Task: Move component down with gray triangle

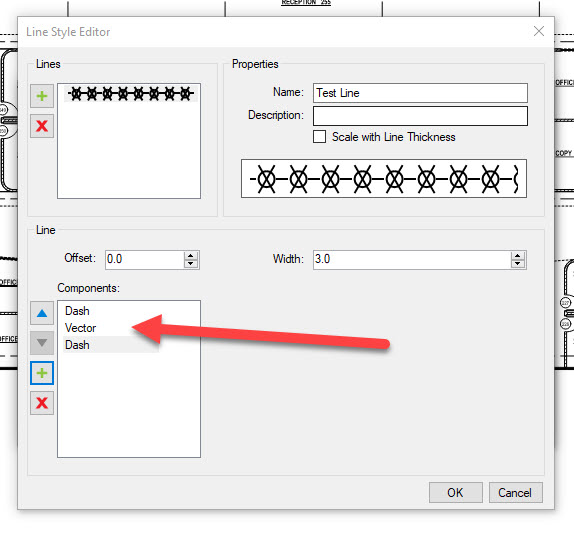Action: click(x=42, y=343)
